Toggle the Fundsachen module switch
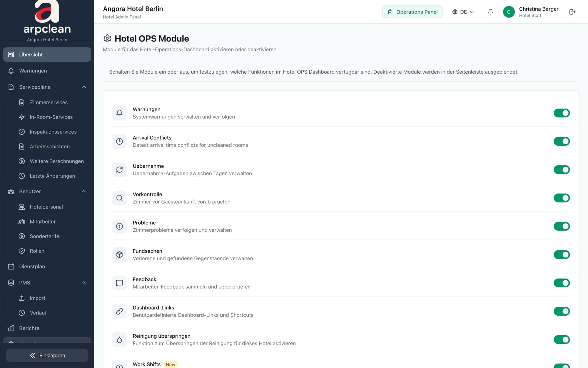 pos(562,255)
